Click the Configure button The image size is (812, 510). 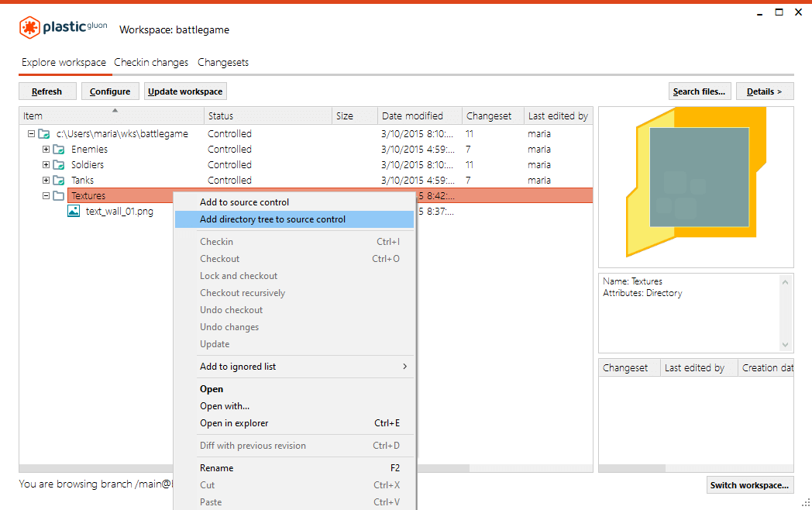tap(110, 91)
